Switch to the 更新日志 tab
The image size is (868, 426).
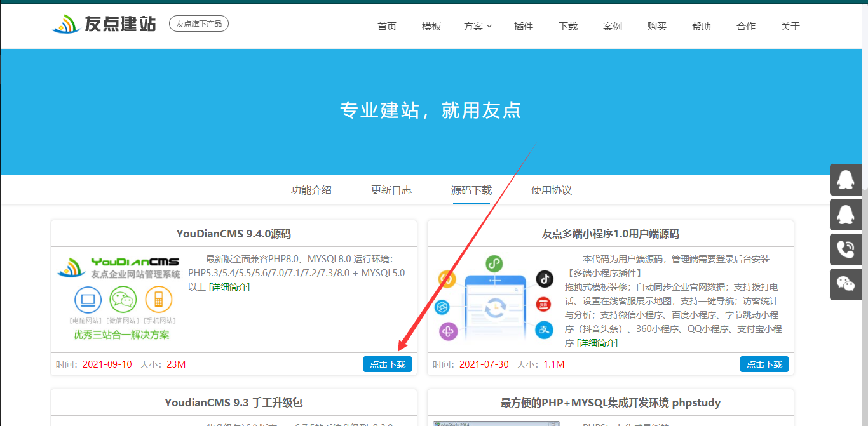[391, 190]
